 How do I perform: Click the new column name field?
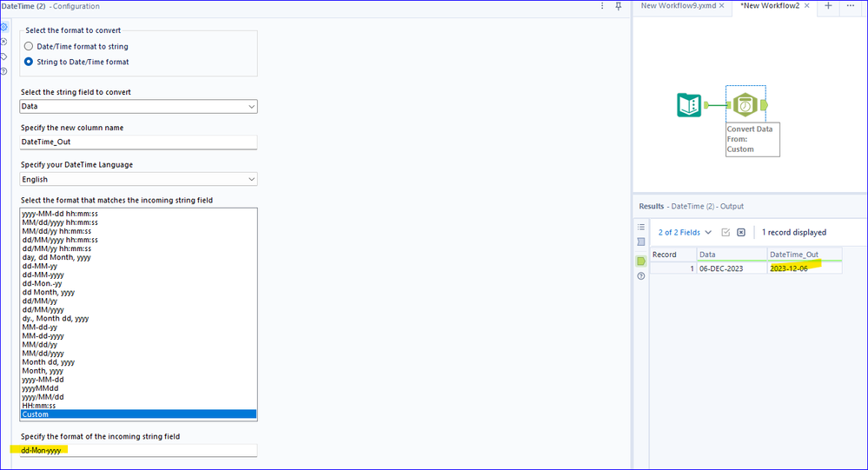138,142
